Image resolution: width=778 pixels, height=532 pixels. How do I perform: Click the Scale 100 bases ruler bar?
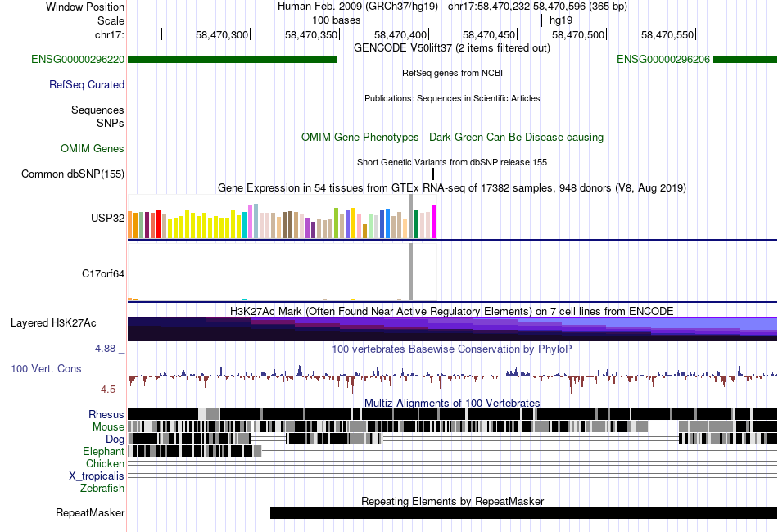tap(453, 20)
